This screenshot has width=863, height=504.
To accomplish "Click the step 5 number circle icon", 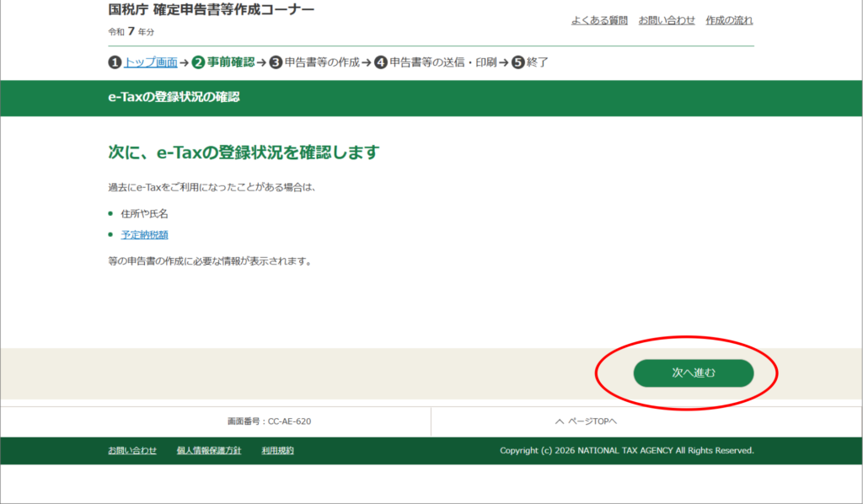I will tap(517, 62).
